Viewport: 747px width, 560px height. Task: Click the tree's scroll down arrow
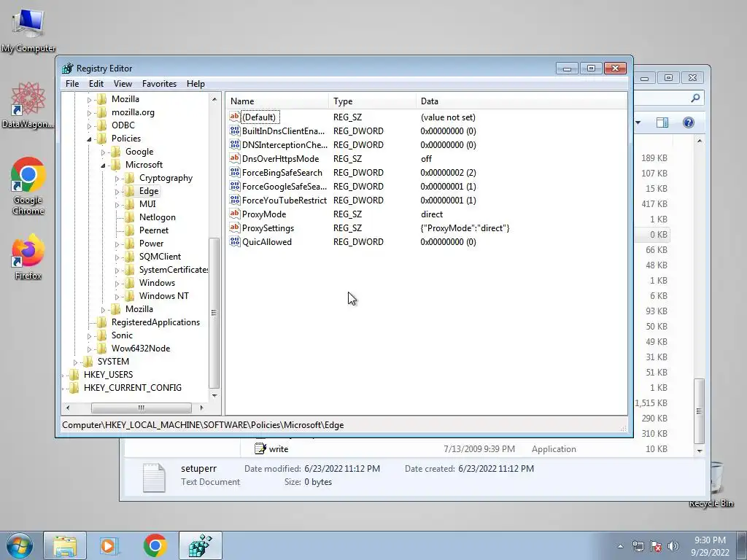214,396
